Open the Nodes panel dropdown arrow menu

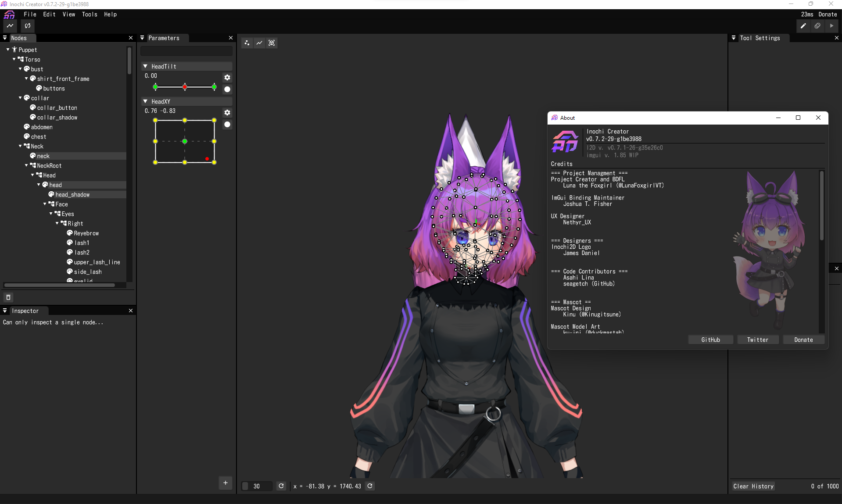click(5, 38)
